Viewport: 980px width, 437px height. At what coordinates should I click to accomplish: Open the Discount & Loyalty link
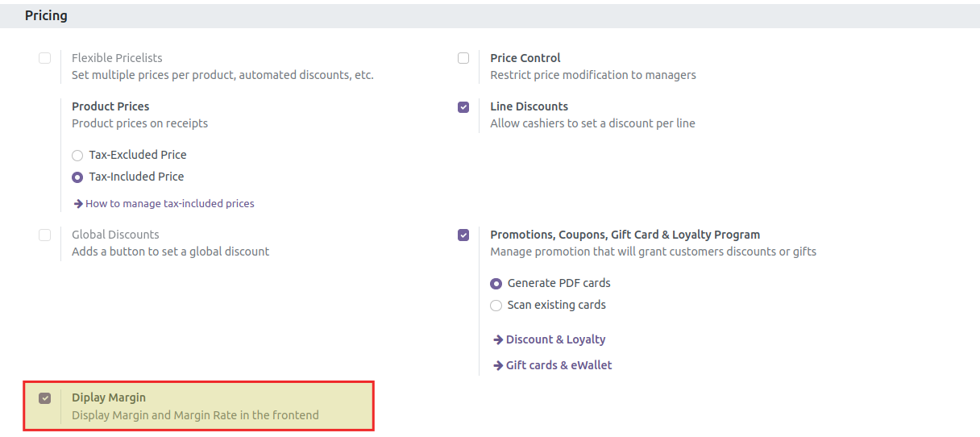[x=555, y=339]
